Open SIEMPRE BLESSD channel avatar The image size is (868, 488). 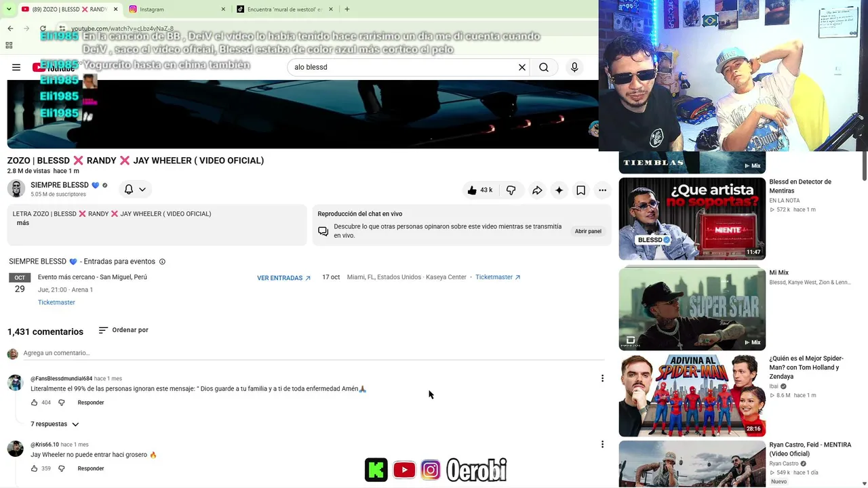[x=16, y=189]
